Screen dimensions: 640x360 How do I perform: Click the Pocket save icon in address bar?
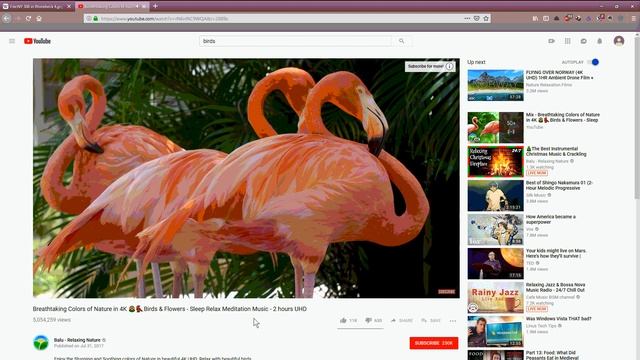pyautogui.click(x=476, y=18)
